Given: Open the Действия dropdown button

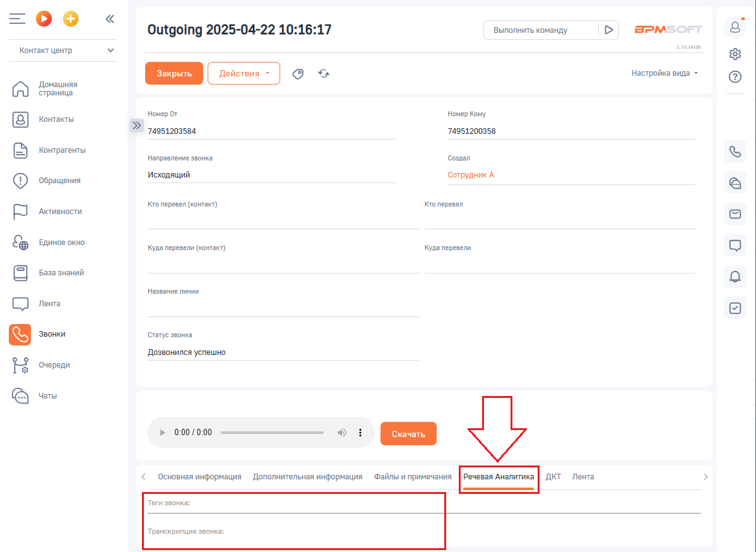Looking at the screenshot, I should (x=244, y=73).
